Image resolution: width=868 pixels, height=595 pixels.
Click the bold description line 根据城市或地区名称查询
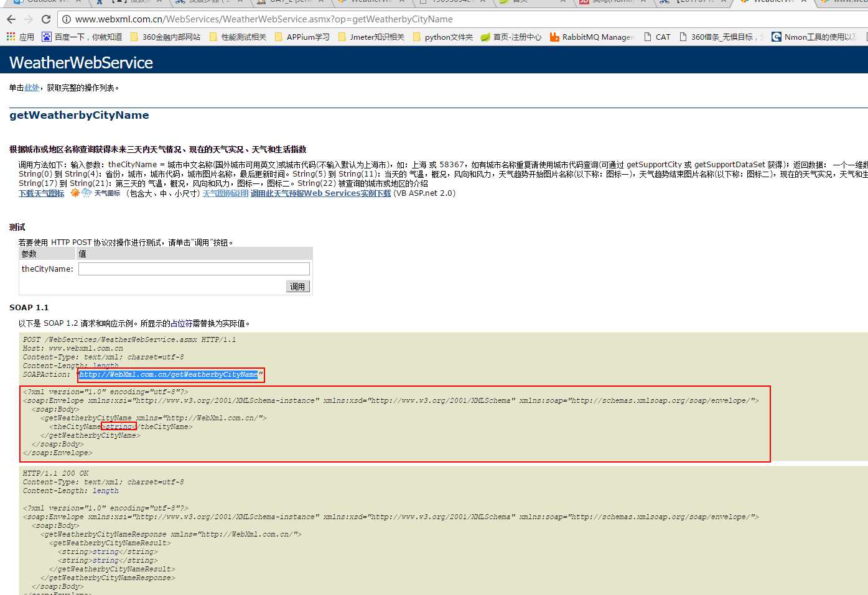157,149
